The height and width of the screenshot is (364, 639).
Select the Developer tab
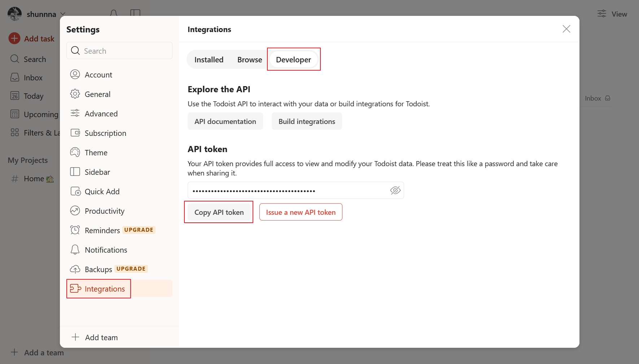click(293, 60)
